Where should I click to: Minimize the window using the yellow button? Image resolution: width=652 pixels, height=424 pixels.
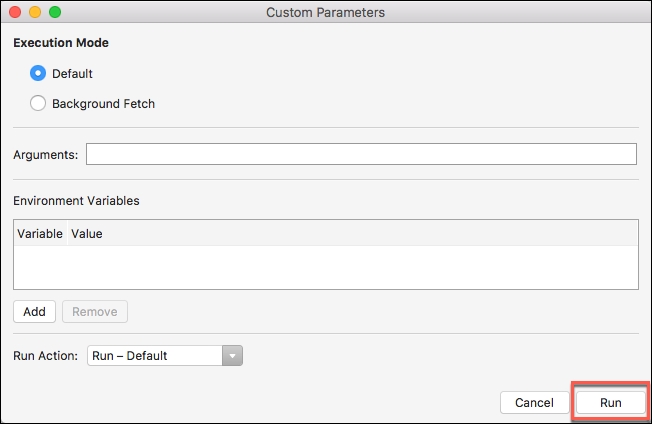(35, 12)
